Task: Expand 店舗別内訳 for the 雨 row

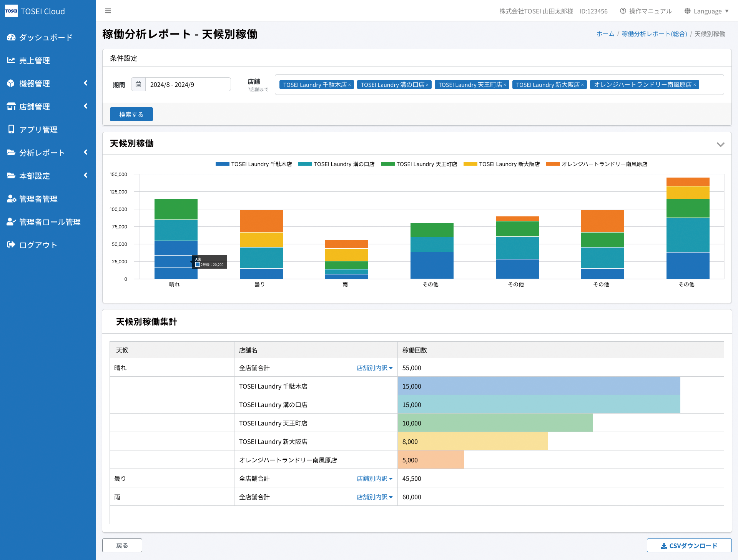Action: click(x=374, y=497)
